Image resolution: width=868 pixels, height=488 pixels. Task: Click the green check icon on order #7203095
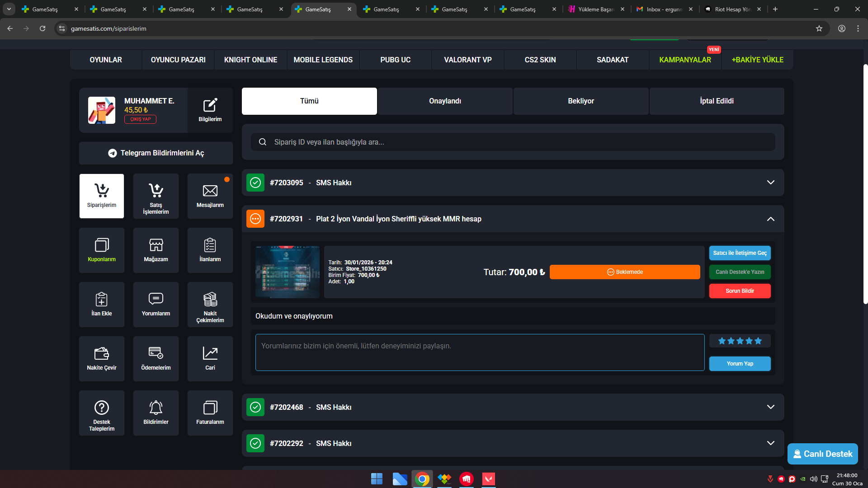pos(255,183)
